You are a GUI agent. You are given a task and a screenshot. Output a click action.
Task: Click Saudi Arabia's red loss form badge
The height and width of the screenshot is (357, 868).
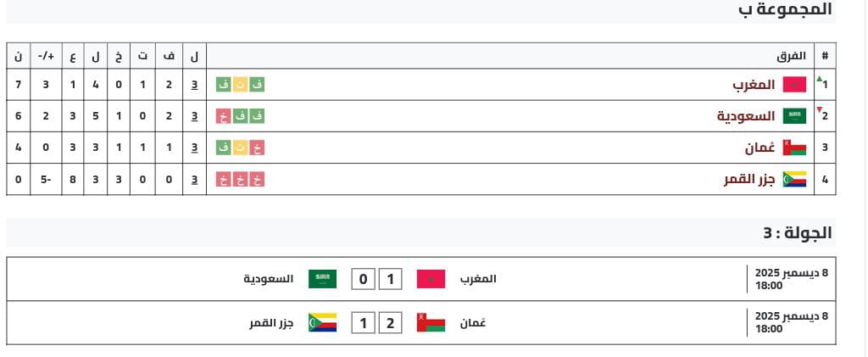pyautogui.click(x=224, y=116)
